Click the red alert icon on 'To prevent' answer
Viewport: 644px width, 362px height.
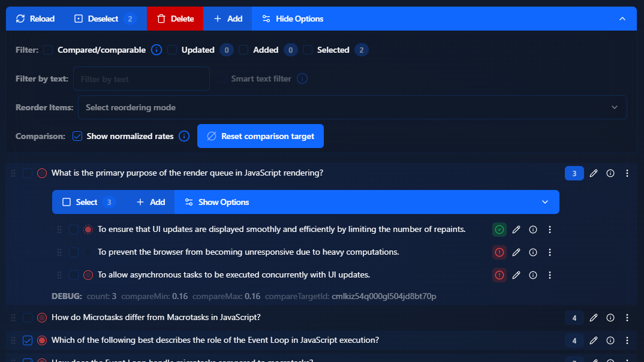499,252
